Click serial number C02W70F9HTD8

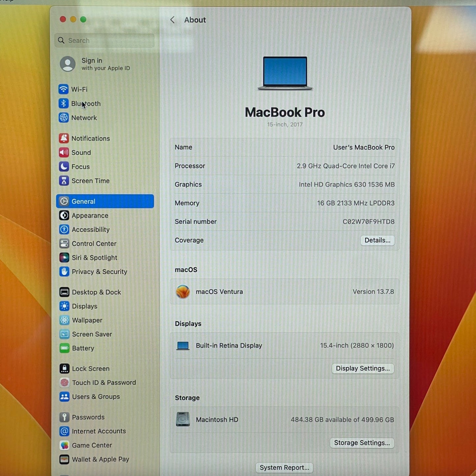tap(369, 222)
